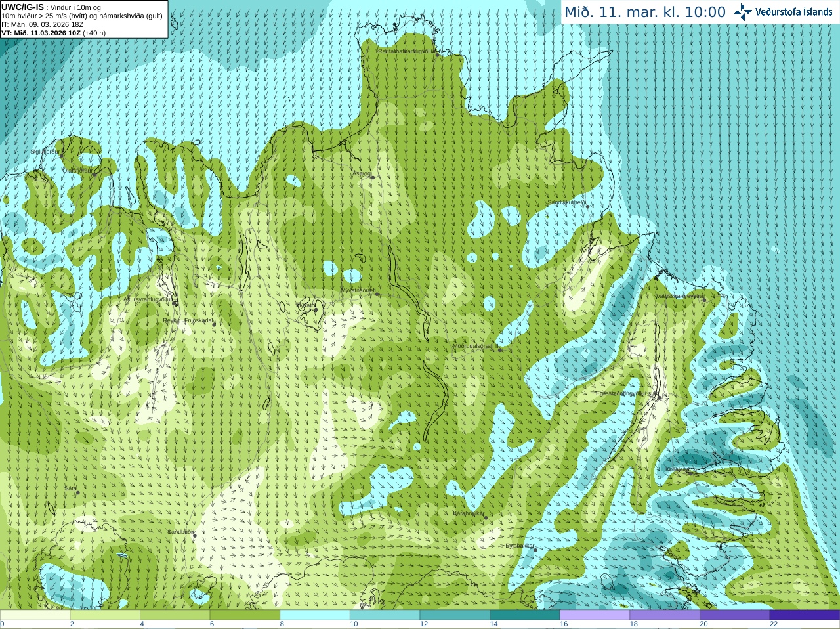Pick the 10–12 m/s turquoise legend swatch
The image size is (840, 629).
click(385, 615)
